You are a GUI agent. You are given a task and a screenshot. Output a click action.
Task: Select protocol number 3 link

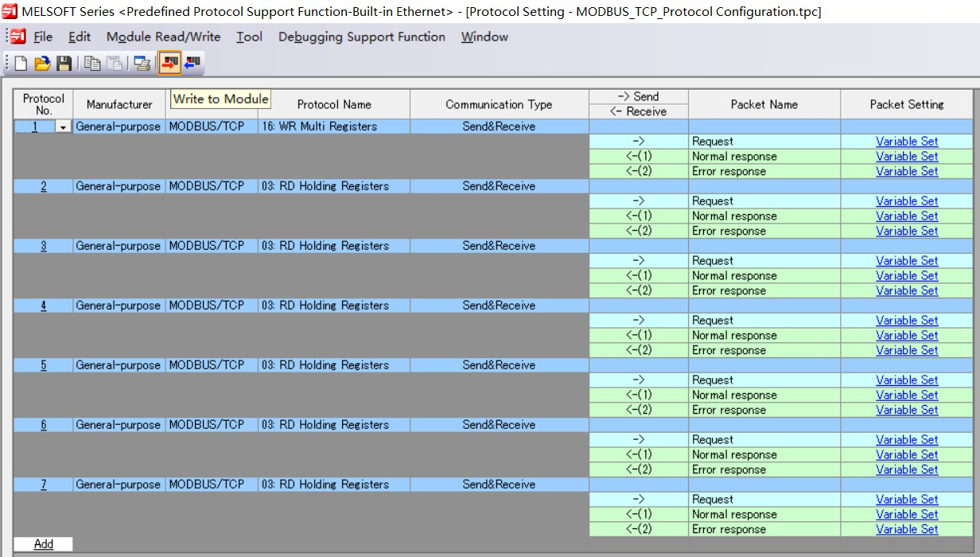click(x=42, y=245)
